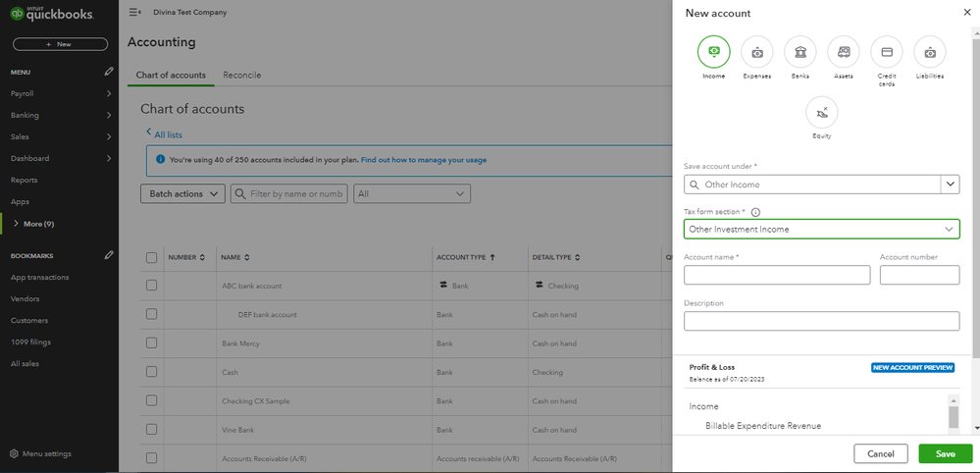Viewport: 980px width, 473px height.
Task: Open the Customers bookmark
Action: click(29, 321)
